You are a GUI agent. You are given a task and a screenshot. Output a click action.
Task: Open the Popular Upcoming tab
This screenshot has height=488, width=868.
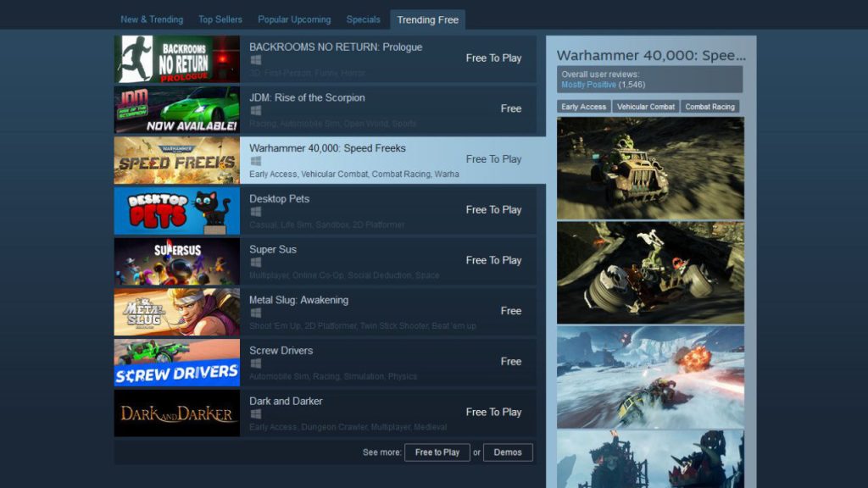click(x=294, y=19)
